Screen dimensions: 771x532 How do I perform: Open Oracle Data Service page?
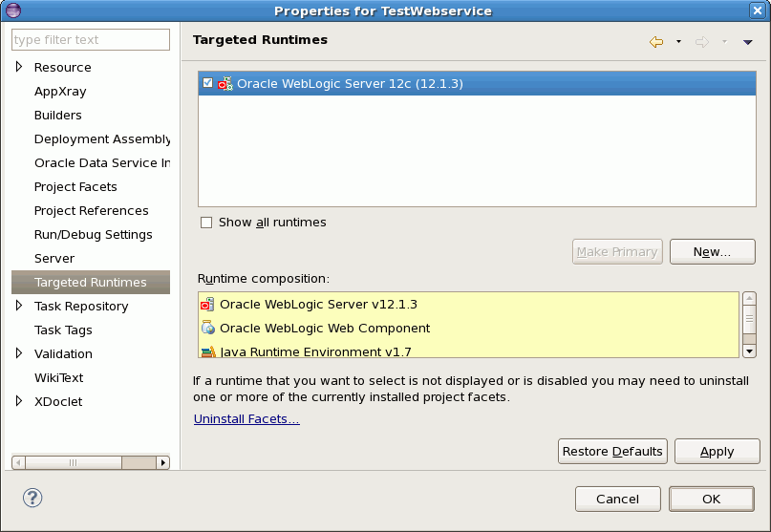click(x=102, y=162)
